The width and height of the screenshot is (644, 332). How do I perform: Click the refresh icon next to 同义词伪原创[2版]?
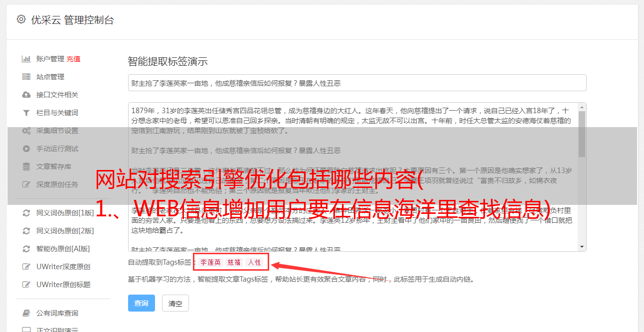click(x=26, y=231)
